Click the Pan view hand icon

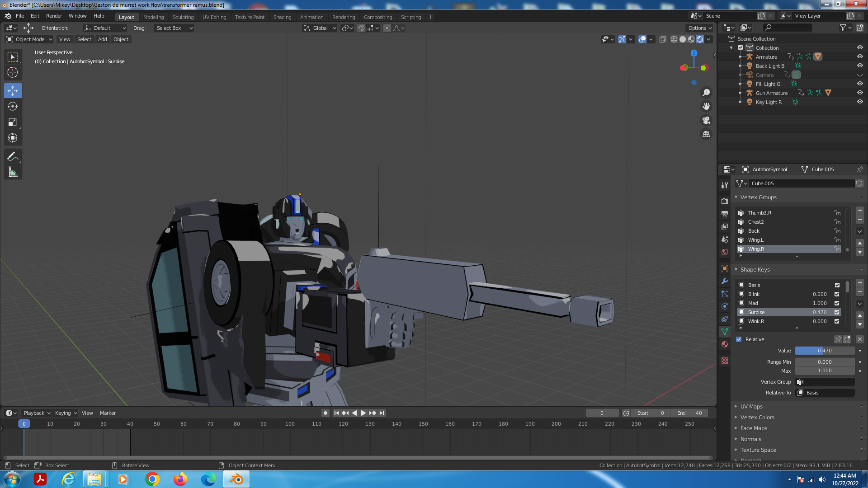[x=706, y=106]
